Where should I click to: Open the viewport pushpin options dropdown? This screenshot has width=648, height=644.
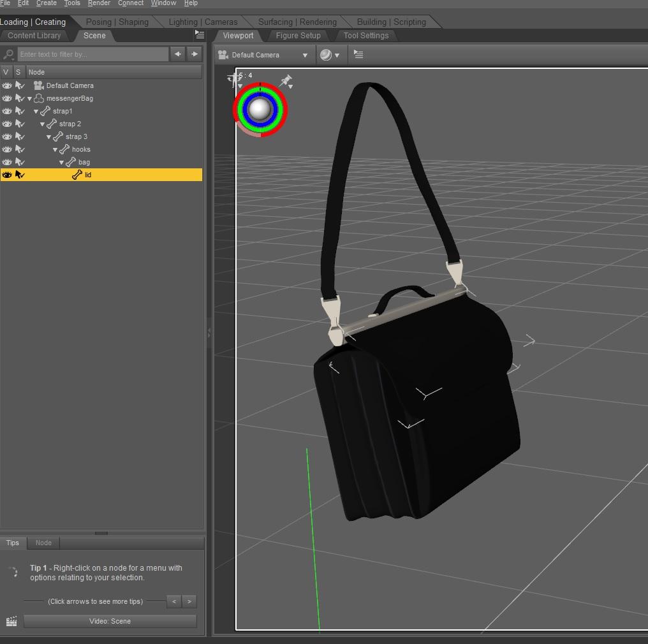pyautogui.click(x=291, y=86)
